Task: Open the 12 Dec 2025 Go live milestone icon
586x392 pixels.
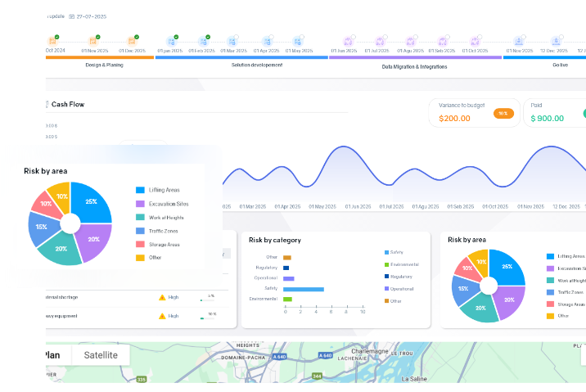Action: (x=557, y=40)
